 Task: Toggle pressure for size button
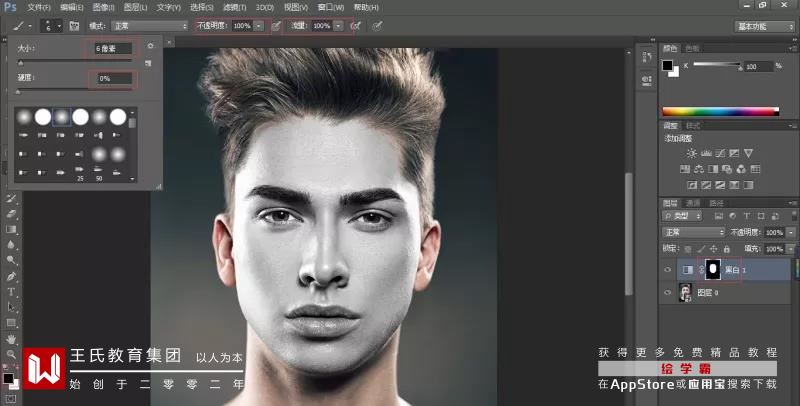(377, 26)
